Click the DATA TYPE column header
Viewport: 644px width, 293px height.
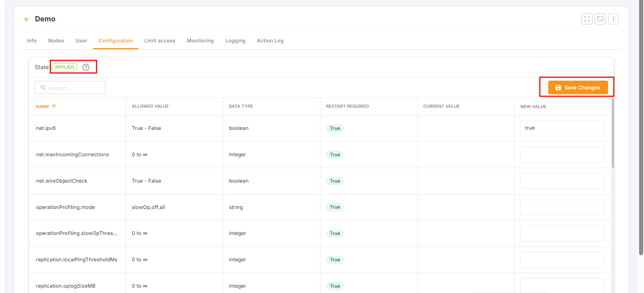pos(241,106)
